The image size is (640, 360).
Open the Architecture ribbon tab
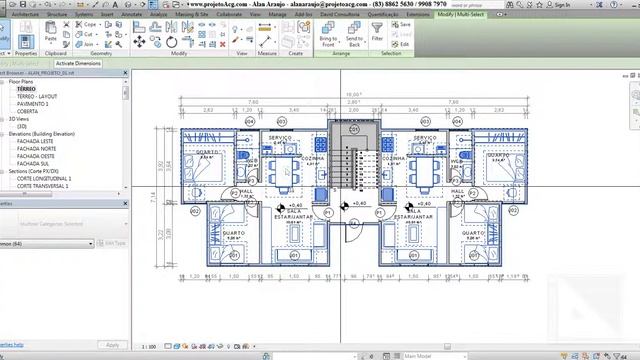(x=25, y=14)
